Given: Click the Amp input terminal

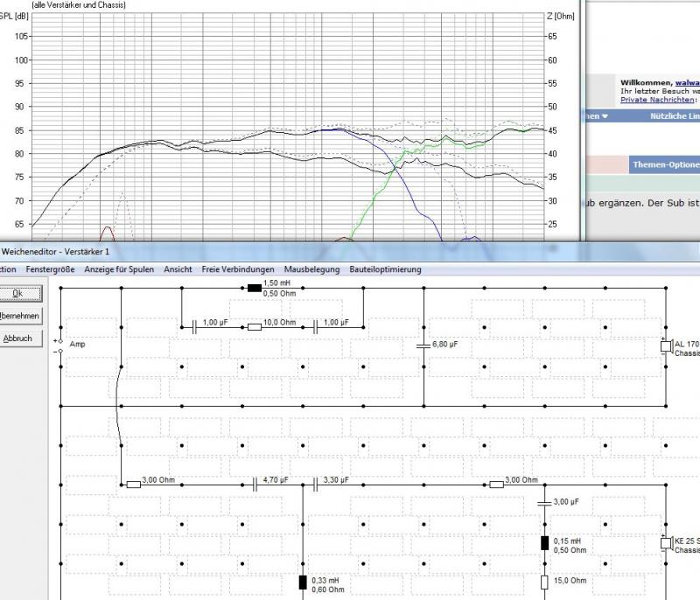Looking at the screenshot, I should click(60, 345).
